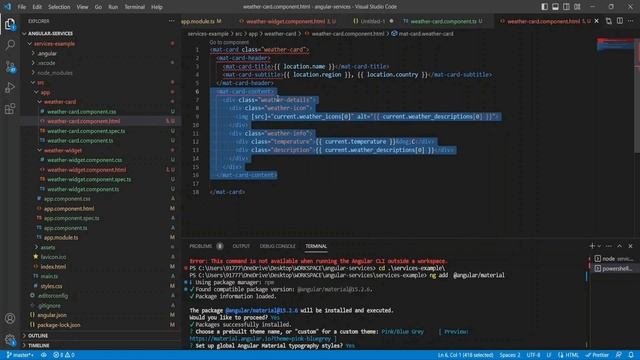Image resolution: width=640 pixels, height=360 pixels.
Task: Click Prettier status bar item
Action: 597,355
